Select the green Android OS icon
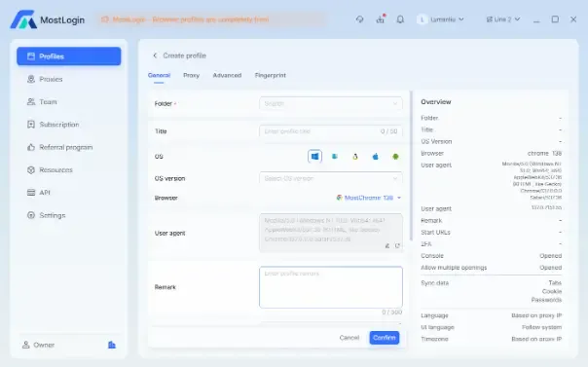588x367 pixels. pyautogui.click(x=395, y=157)
